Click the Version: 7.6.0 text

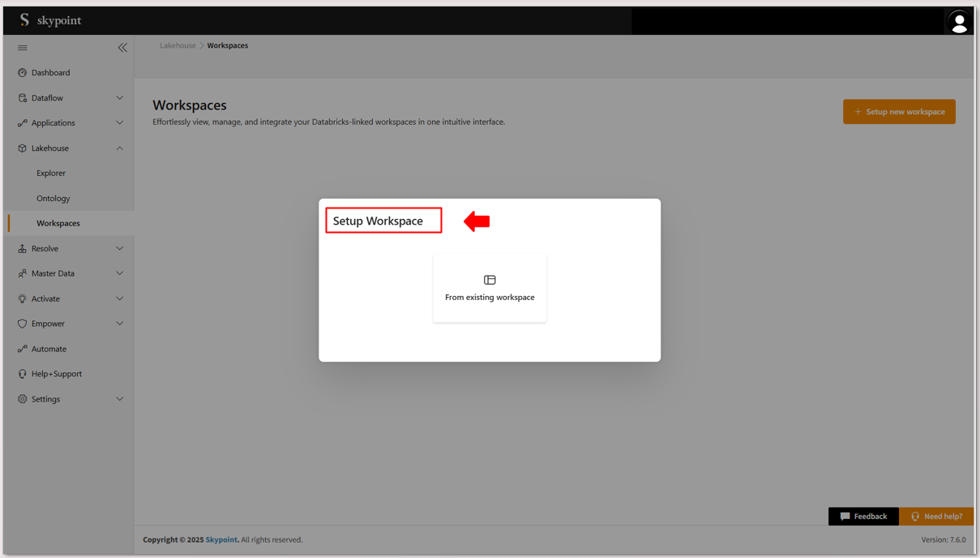(944, 540)
